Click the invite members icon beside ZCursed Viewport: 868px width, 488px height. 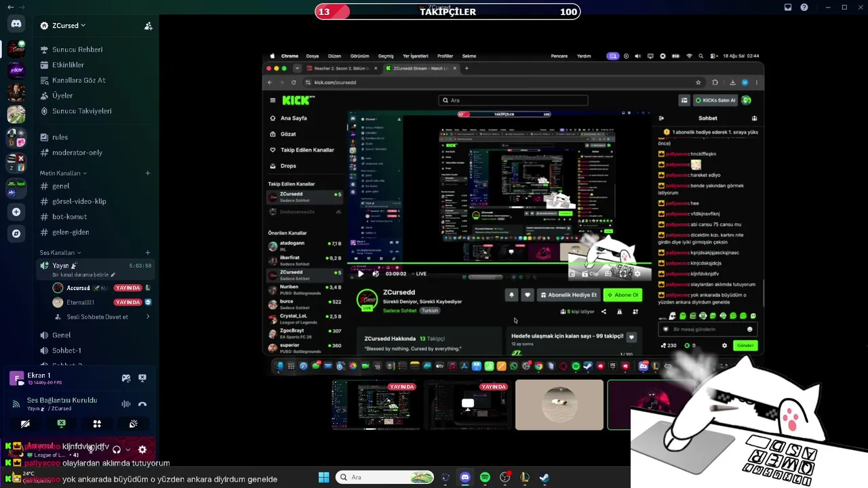coord(148,26)
